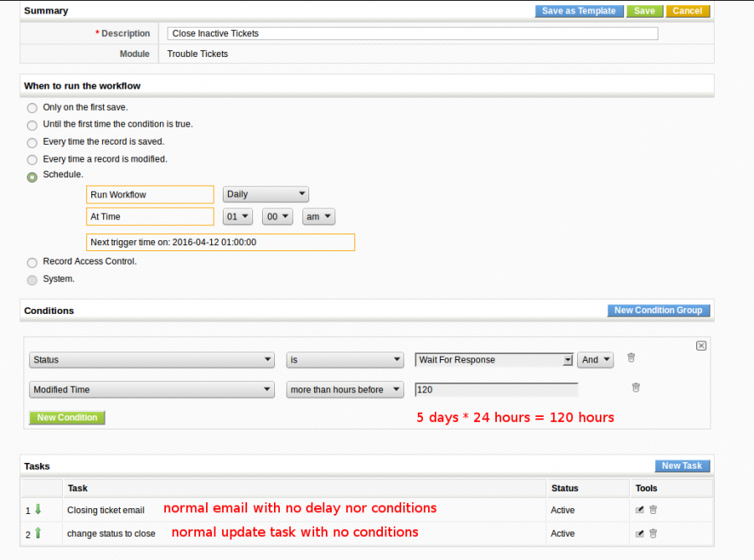The image size is (754, 560).
Task: Choose Every time the record is saved
Action: [x=32, y=142]
